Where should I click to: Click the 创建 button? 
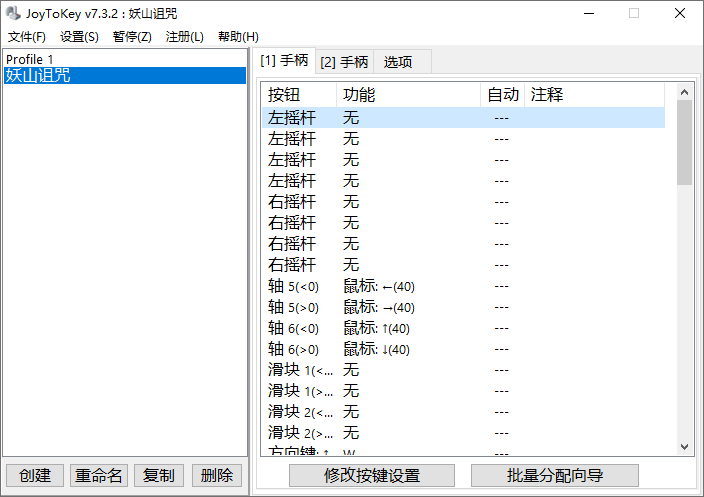[35, 475]
